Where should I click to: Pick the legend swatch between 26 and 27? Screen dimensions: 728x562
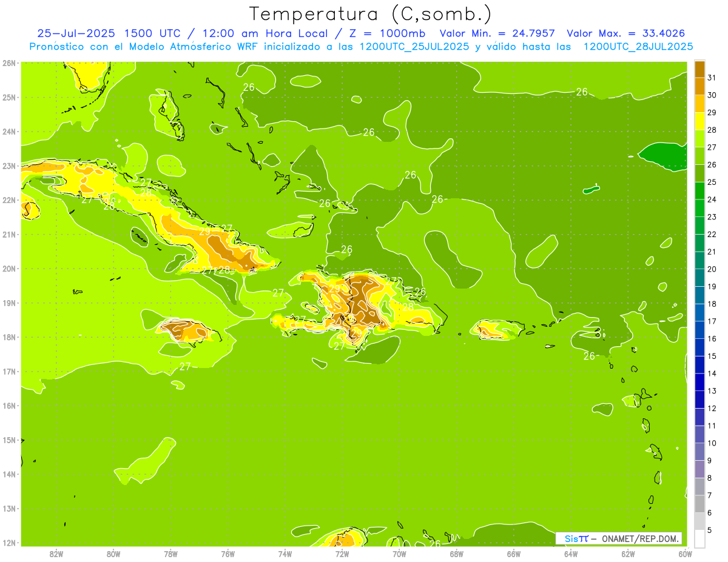click(x=699, y=156)
